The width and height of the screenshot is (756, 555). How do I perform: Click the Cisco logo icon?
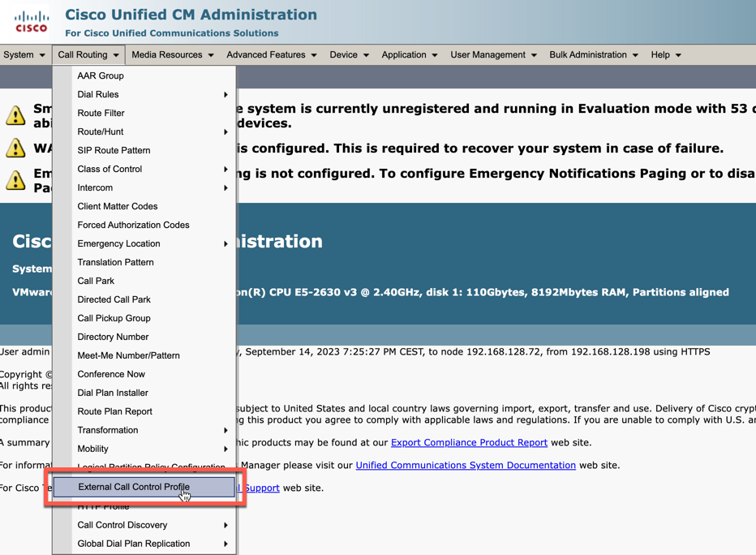32,21
